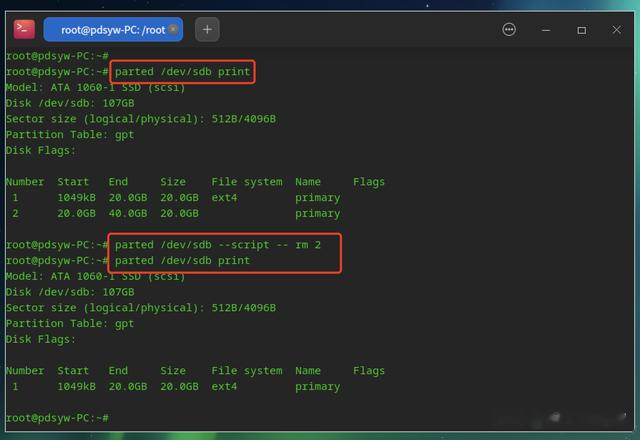Minimize the terminal window
This screenshot has height=440, width=640.
(546, 30)
